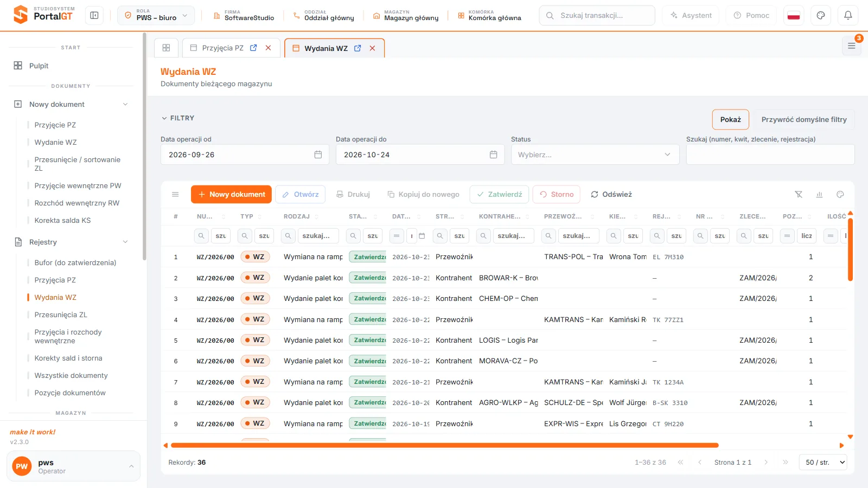
Task: Open the grid toolbar hamburger menu
Action: point(175,194)
